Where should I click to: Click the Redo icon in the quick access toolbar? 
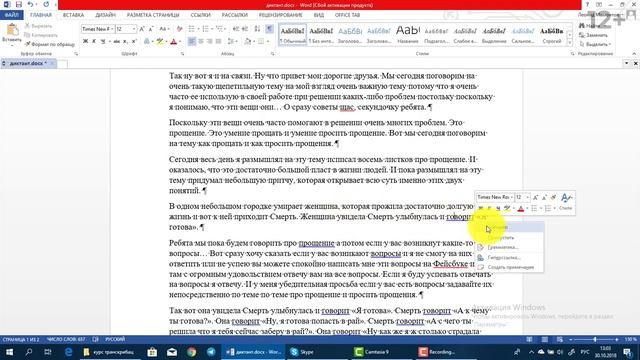46,4
